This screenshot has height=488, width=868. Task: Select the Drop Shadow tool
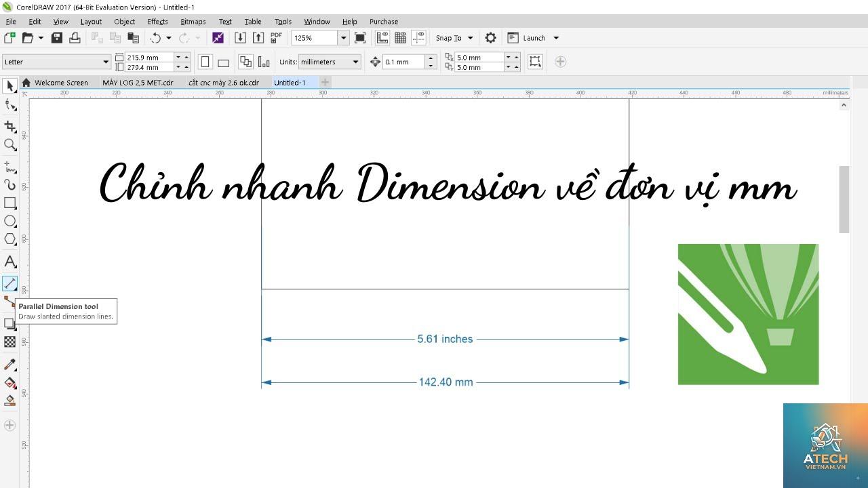[9, 323]
